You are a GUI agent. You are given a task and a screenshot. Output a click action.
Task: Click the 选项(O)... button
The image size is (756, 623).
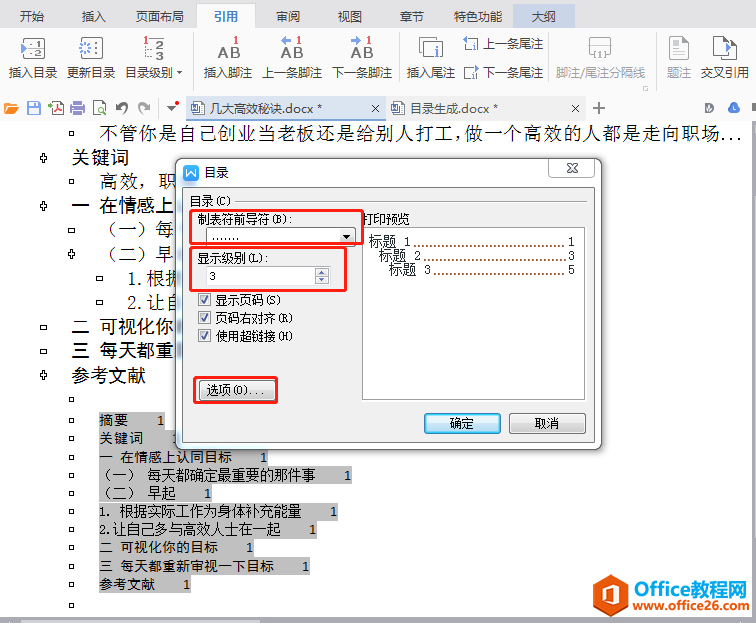coord(236,390)
